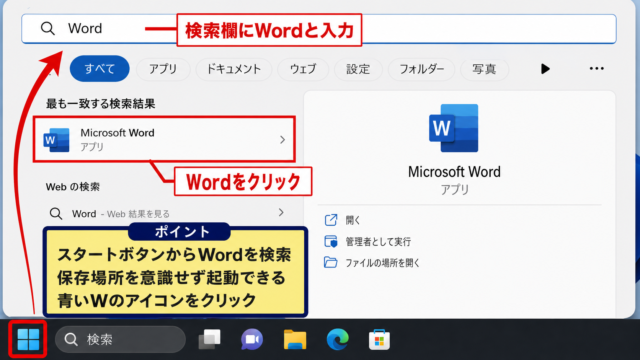The width and height of the screenshot is (640, 360).
Task: Expand the Word web result chevron
Action: pos(281,212)
